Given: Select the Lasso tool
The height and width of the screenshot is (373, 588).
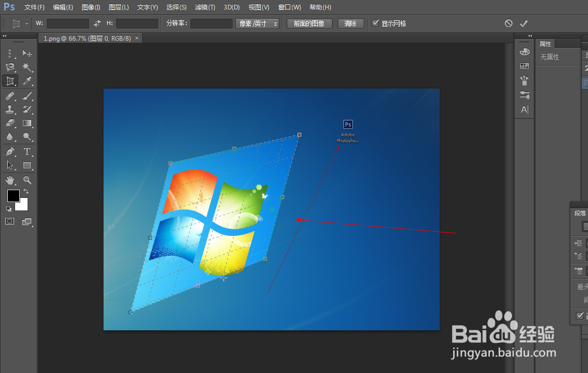Looking at the screenshot, I should [x=10, y=67].
